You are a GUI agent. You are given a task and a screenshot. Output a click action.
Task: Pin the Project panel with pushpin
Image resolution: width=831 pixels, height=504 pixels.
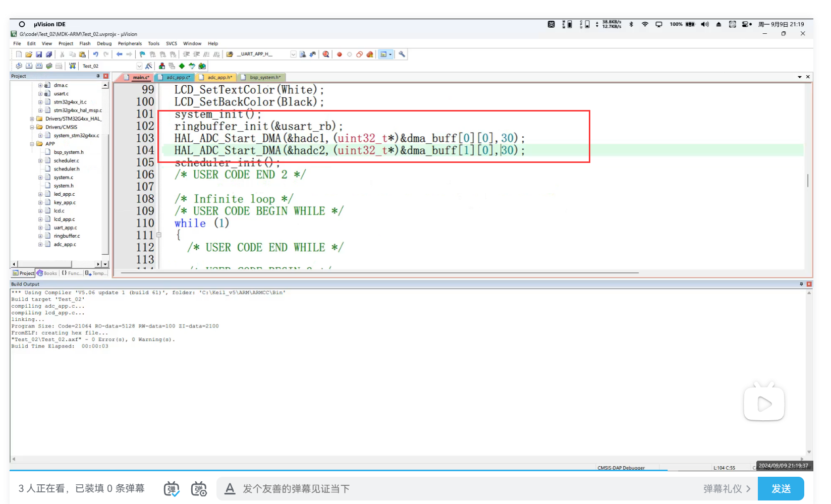[98, 76]
